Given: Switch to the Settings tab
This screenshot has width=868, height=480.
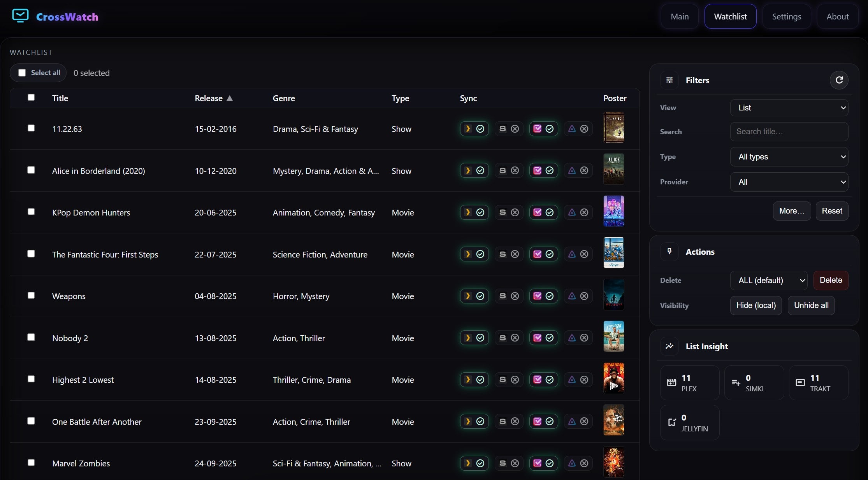Looking at the screenshot, I should pyautogui.click(x=786, y=17).
